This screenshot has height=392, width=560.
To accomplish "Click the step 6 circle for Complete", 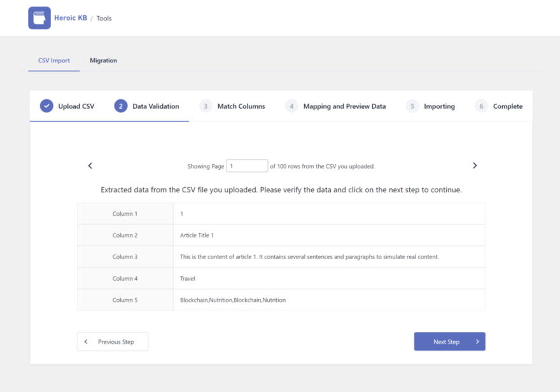I will coord(481,106).
